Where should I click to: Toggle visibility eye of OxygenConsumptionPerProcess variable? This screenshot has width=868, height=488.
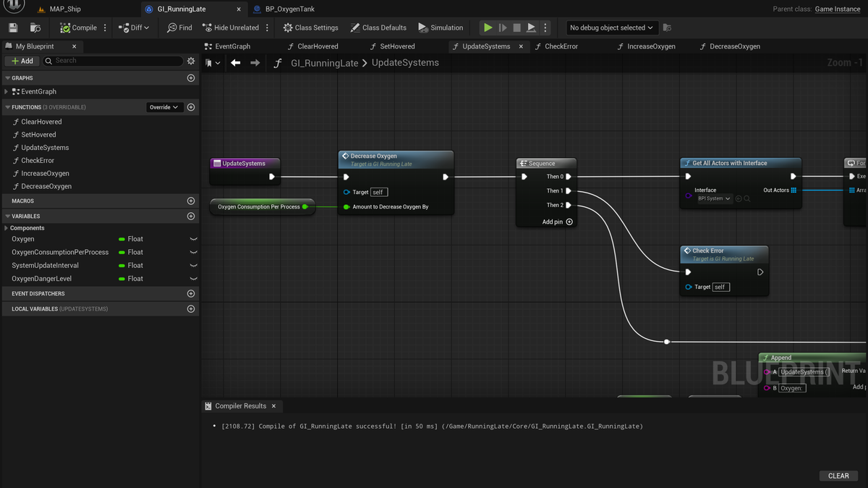[193, 252]
